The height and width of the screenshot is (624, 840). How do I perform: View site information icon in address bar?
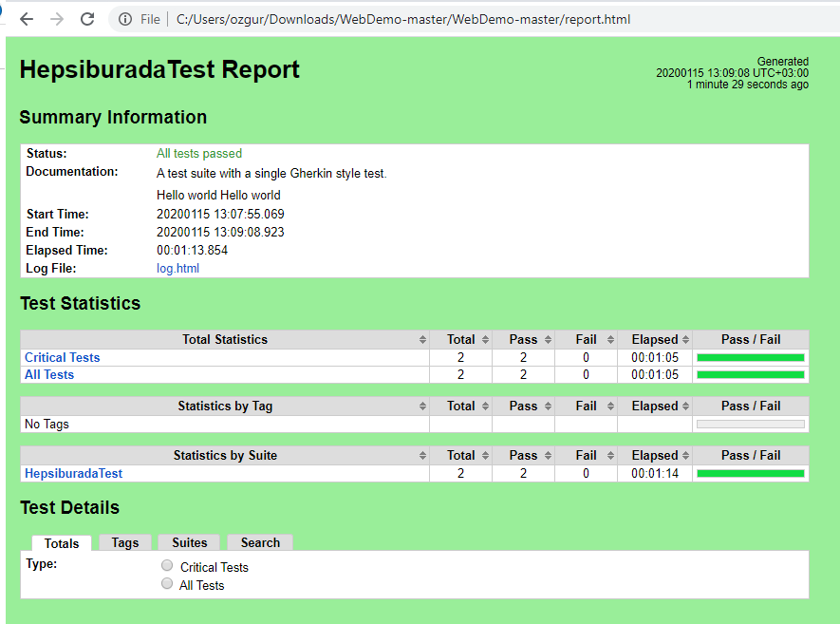click(x=125, y=19)
